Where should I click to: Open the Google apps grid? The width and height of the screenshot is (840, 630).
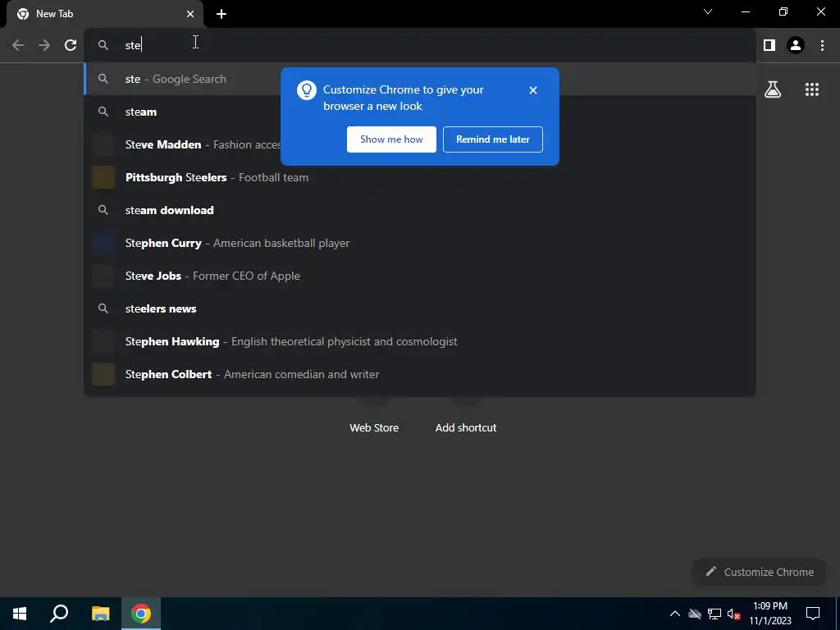pyautogui.click(x=812, y=89)
